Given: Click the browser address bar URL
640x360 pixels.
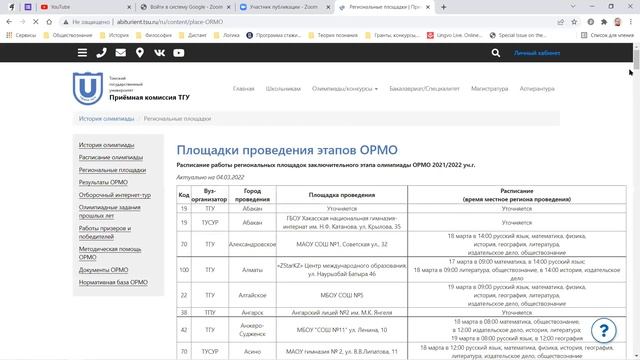Looking at the screenshot, I should 170,22.
